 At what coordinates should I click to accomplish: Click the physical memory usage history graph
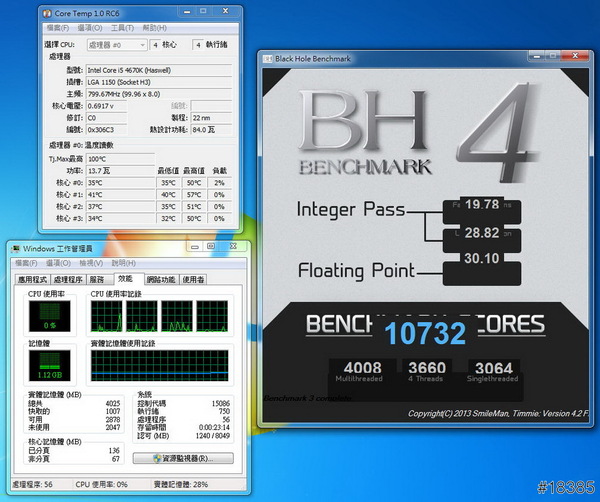(160, 365)
